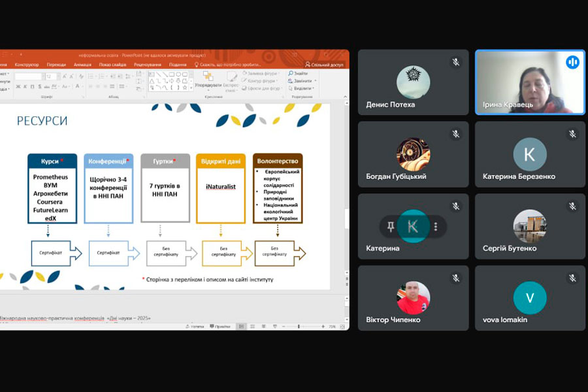Viewport: 588px width, 392px height.
Task: Click the Tell me search box
Action: tap(227, 65)
